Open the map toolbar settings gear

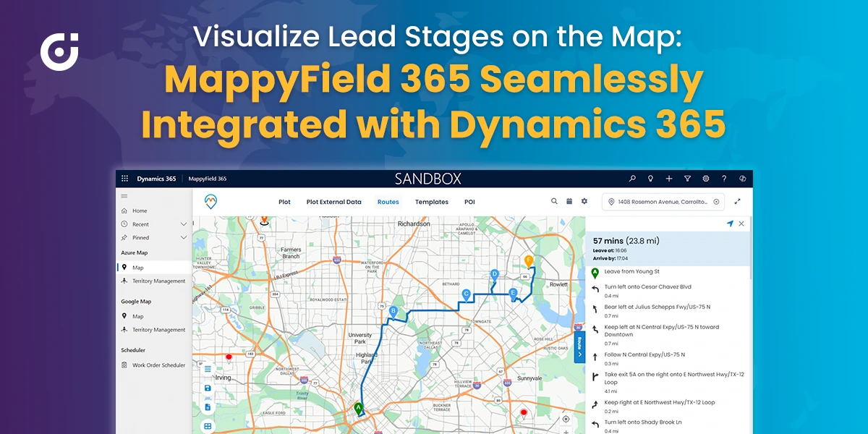point(584,202)
